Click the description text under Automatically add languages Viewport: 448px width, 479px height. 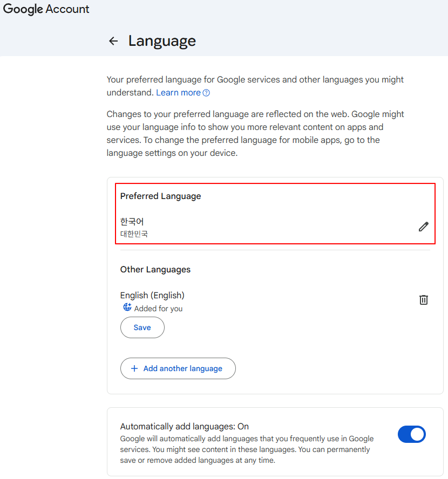point(246,449)
